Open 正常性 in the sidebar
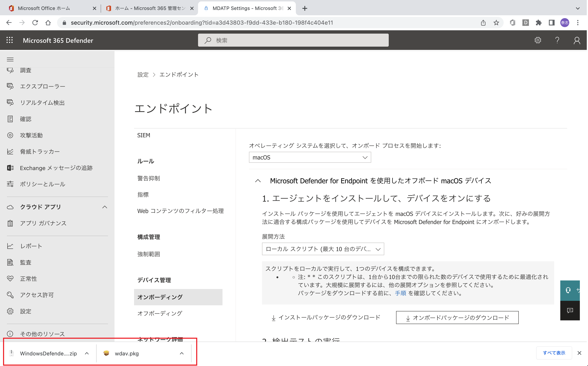 (x=29, y=279)
